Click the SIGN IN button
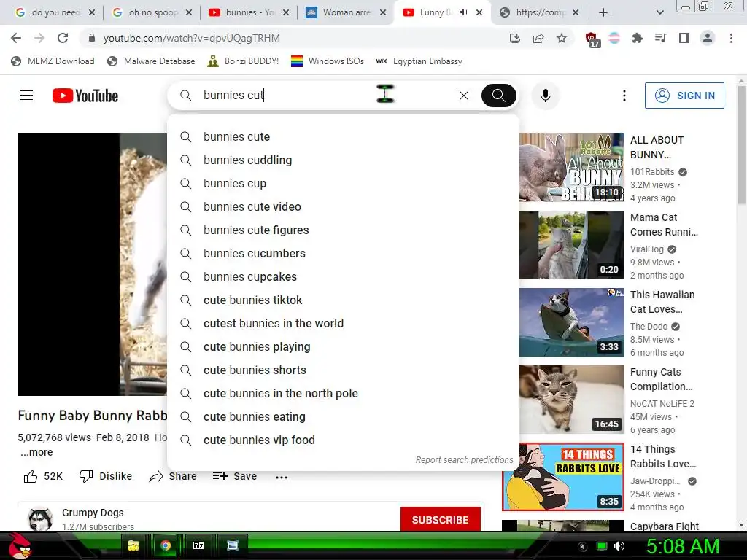 tap(684, 96)
